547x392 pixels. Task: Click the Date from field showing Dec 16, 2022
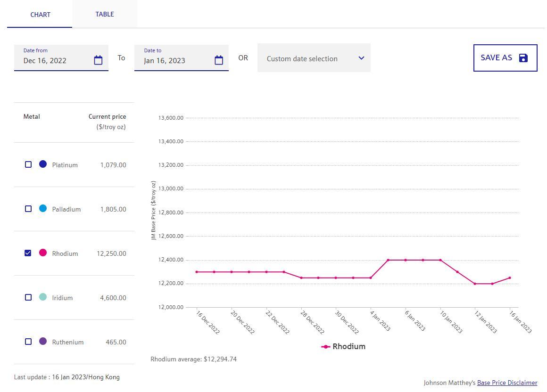click(x=54, y=60)
